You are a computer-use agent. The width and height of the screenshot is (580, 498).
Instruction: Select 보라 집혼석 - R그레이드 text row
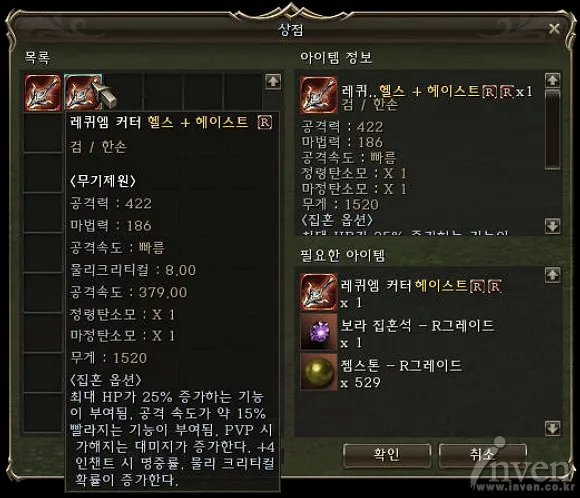[417, 333]
